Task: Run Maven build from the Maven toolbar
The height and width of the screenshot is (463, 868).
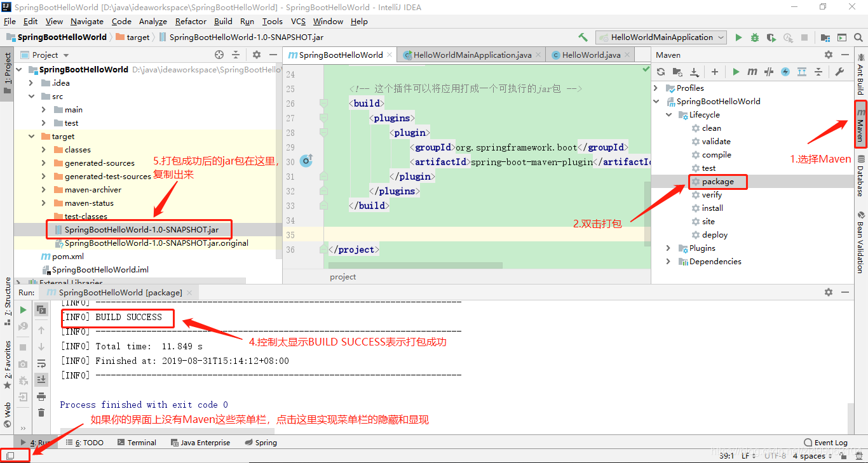Action: coord(736,72)
